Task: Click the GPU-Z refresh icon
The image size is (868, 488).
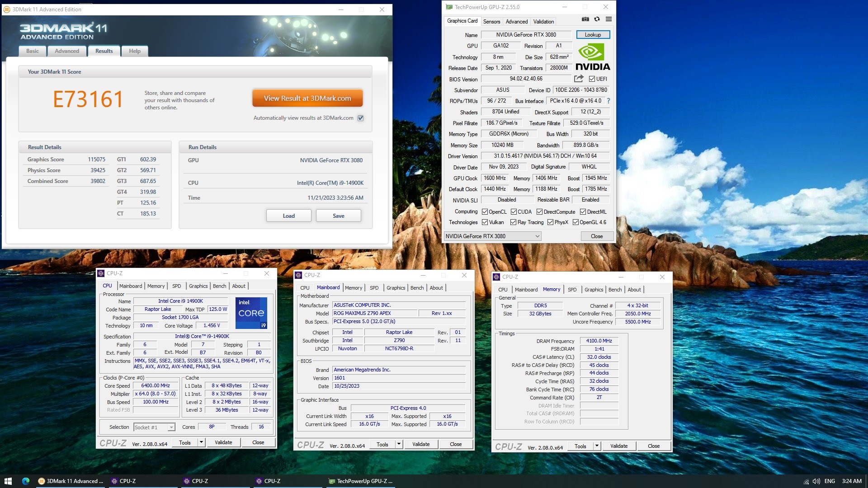Action: tap(597, 19)
